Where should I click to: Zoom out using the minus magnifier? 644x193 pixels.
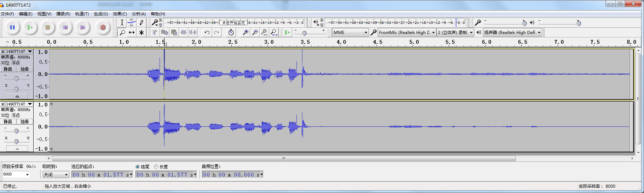coord(255,33)
